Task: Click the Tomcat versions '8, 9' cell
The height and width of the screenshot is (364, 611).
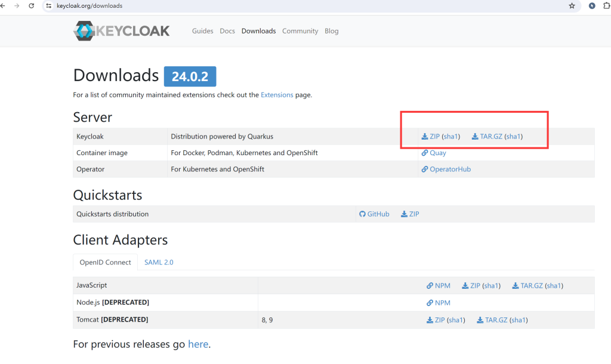Action: pyautogui.click(x=267, y=320)
